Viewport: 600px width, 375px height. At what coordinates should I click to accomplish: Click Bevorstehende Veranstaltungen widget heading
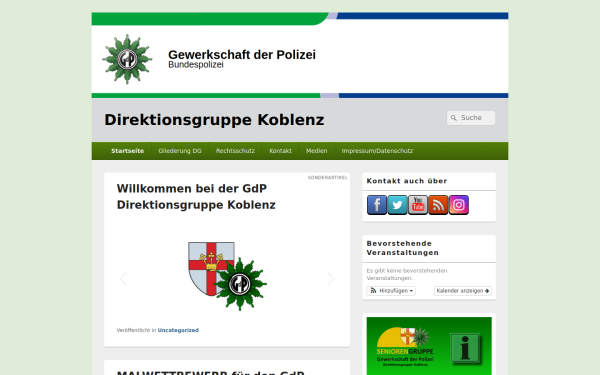coord(403,248)
